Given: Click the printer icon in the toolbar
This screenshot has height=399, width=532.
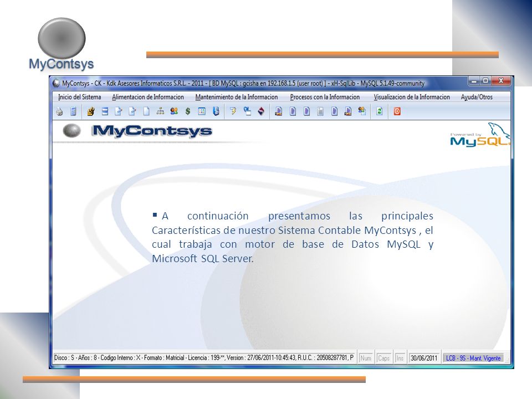Looking at the screenshot, I should [x=60, y=111].
